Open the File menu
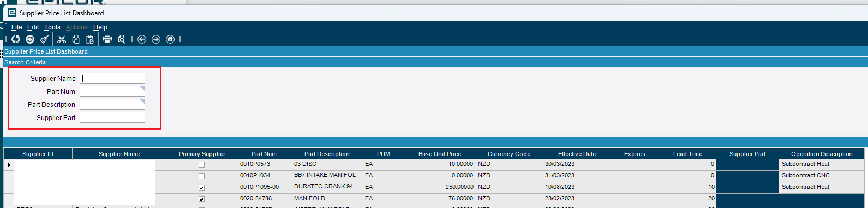This screenshot has width=868, height=208. coord(17,27)
